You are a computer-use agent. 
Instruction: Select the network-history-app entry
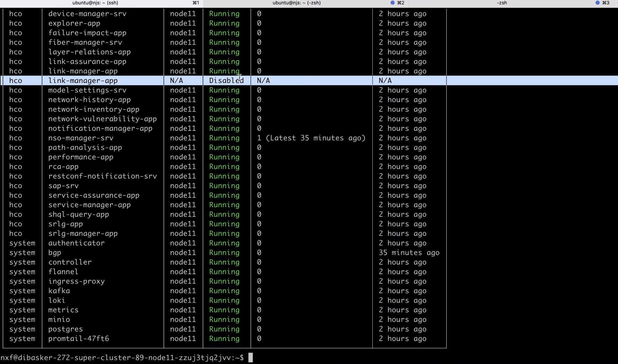click(89, 100)
